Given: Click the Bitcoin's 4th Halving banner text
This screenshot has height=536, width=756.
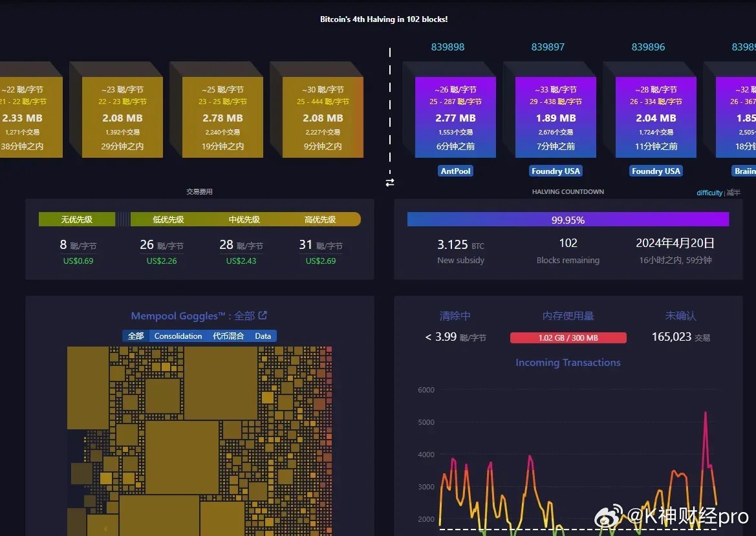Looking at the screenshot, I should (x=383, y=19).
